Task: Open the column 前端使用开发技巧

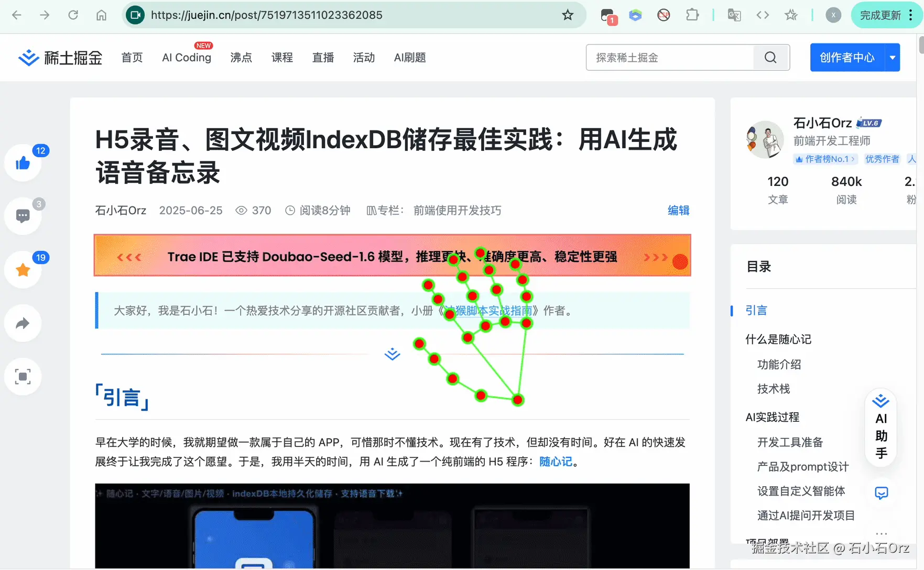Action: click(x=458, y=211)
